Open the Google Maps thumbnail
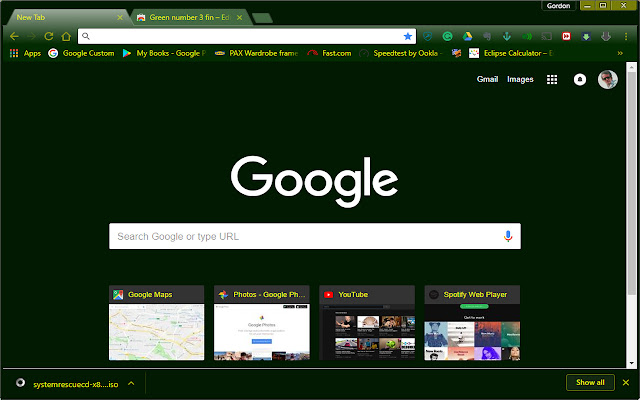 [156, 323]
